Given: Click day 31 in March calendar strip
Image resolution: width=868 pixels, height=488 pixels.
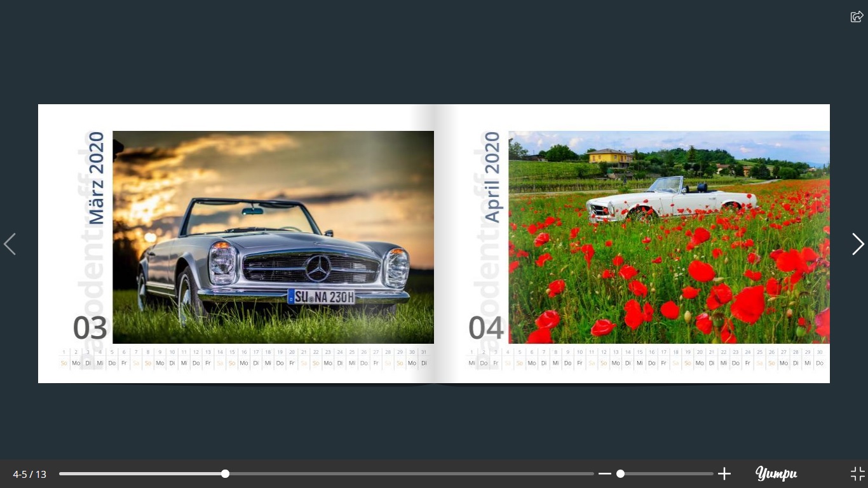Looking at the screenshot, I should coord(424,352).
